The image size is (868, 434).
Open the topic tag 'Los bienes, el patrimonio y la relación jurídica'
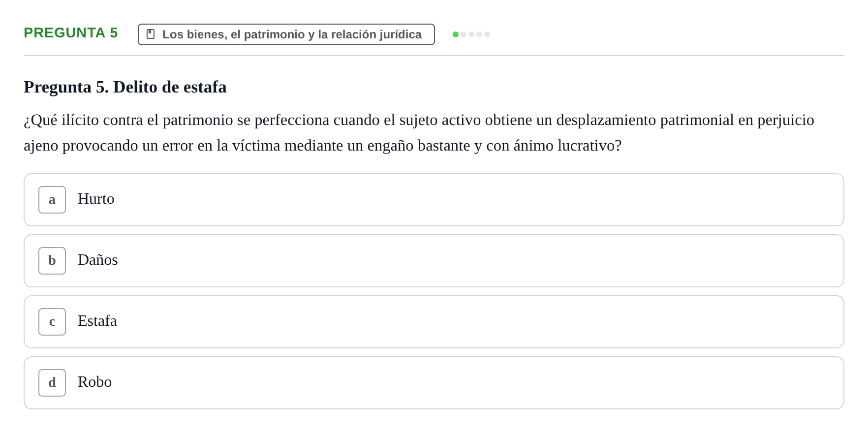[286, 34]
